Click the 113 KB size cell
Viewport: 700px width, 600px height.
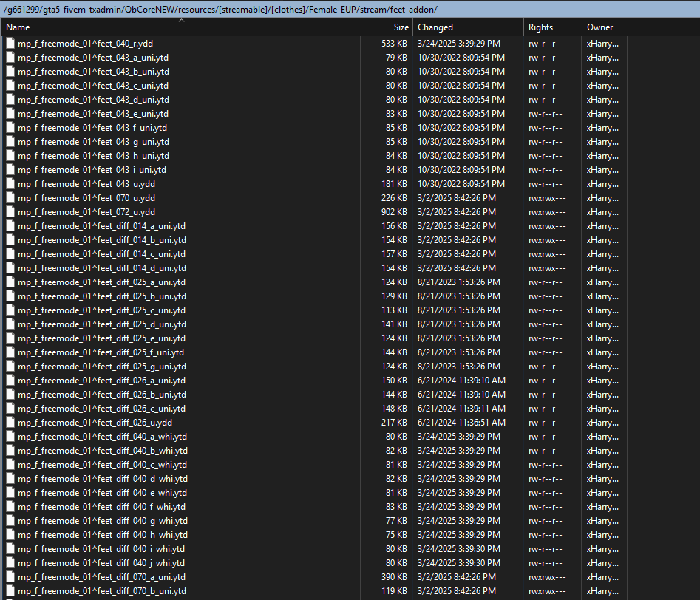(395, 310)
